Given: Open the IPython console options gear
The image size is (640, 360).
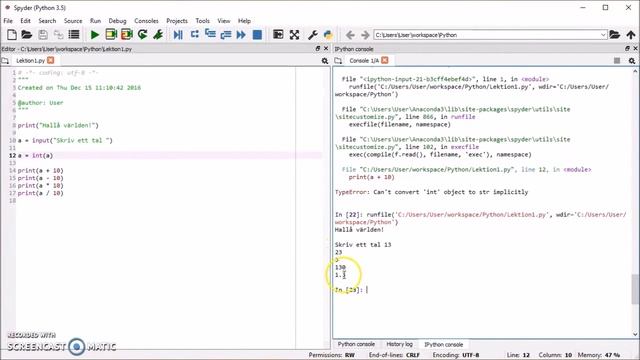Looking at the screenshot, I should [x=632, y=61].
